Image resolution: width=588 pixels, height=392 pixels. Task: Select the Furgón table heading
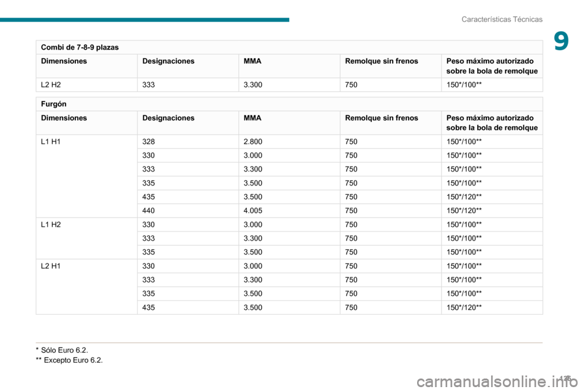pos(54,104)
